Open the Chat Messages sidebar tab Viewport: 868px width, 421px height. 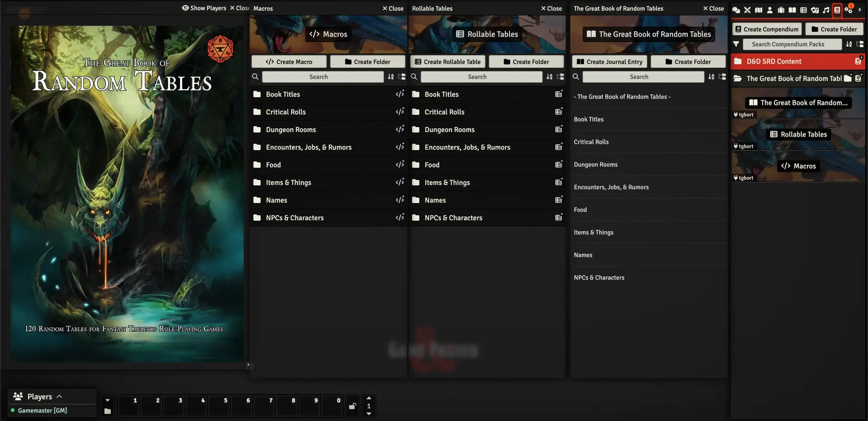[x=736, y=9]
